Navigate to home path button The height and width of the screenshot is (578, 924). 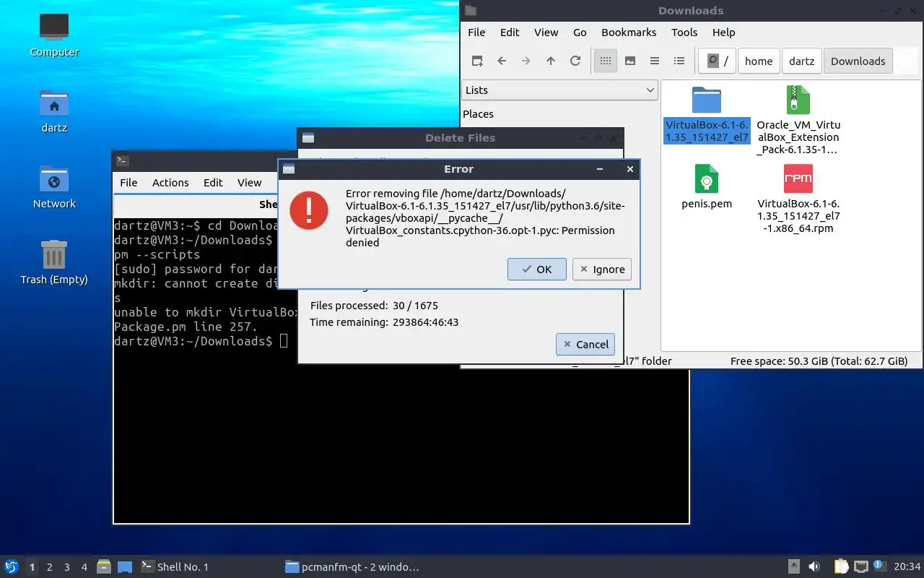[759, 61]
